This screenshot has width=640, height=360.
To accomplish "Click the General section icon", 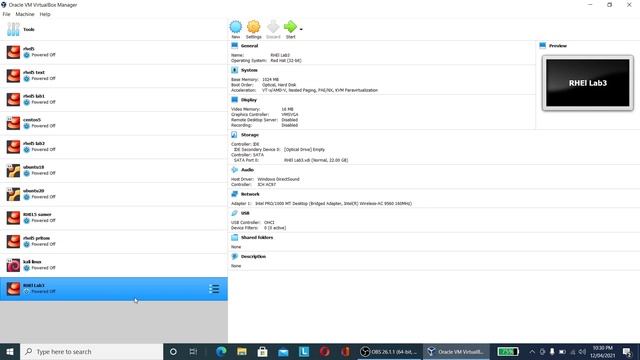I will tap(234, 45).
